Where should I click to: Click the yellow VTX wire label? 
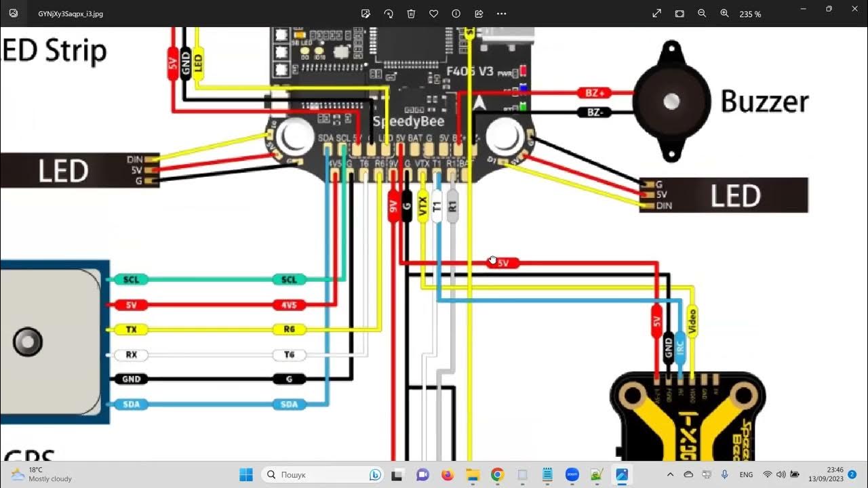(423, 206)
